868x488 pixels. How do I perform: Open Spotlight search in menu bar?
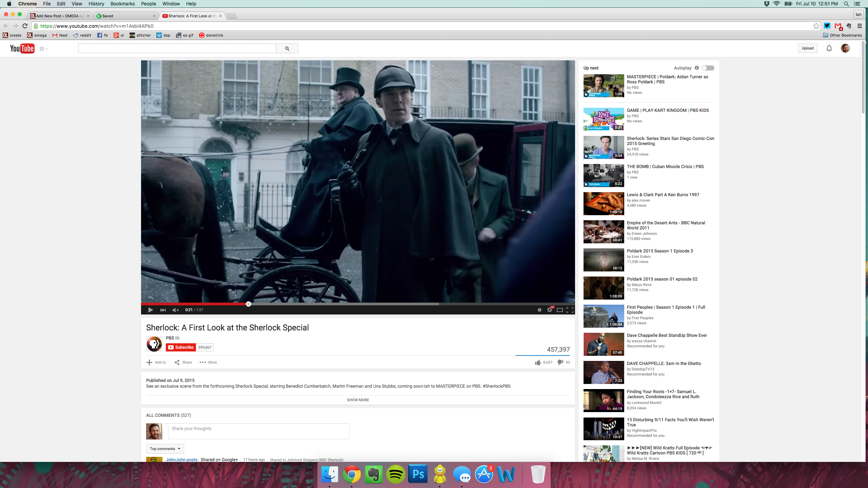pos(846,4)
